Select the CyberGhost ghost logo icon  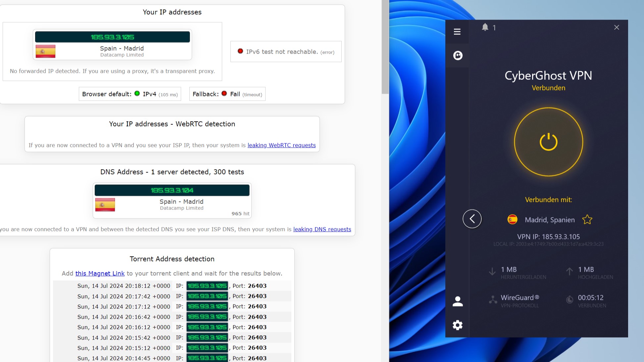(458, 55)
